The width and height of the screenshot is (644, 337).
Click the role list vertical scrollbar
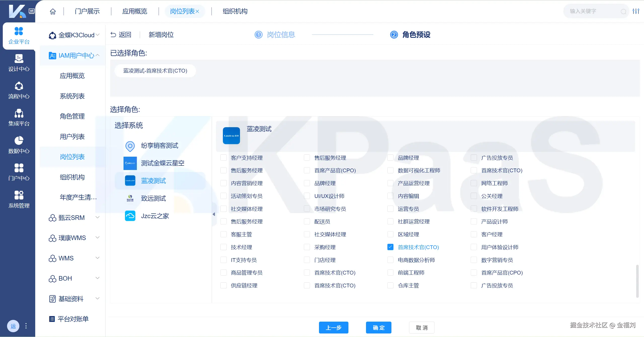(637, 281)
